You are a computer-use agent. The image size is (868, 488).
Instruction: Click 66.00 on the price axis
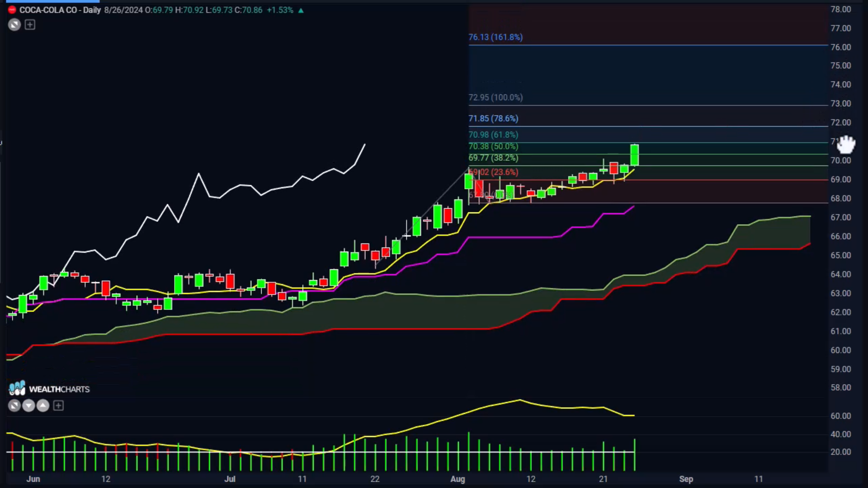coord(840,236)
